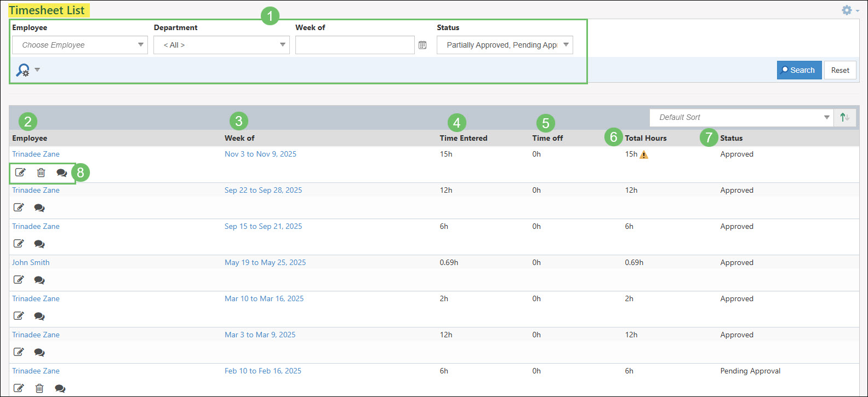The image size is (868, 397).
Task: Edit the Sep 15 to Sep 21 timesheet
Action: [19, 244]
